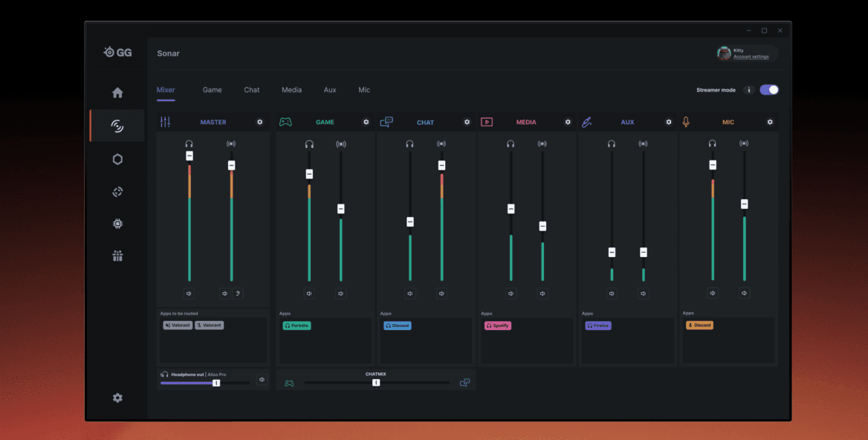Click the Spotify app chip under MEDIA
The height and width of the screenshot is (440, 868).
(x=497, y=325)
